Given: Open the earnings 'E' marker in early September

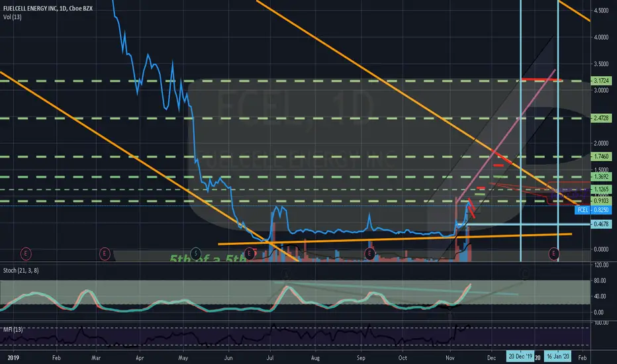Looking at the screenshot, I should point(369,253).
